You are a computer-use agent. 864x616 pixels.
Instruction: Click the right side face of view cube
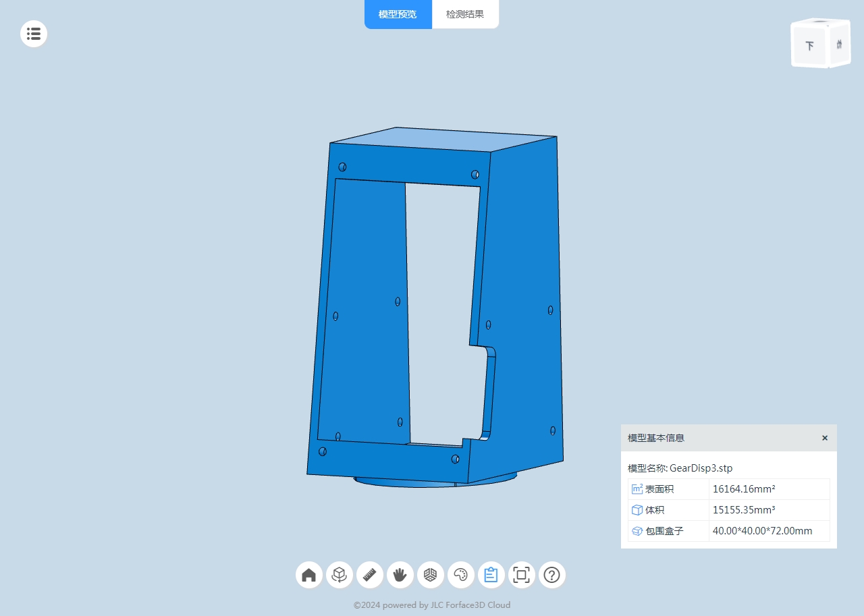click(x=839, y=45)
